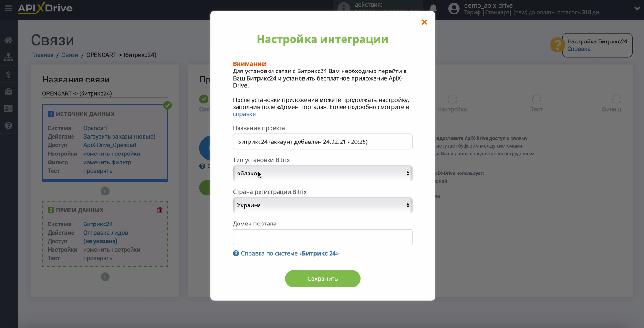Viewport: 644px width, 328px height.
Task: Open Справка link in Bitrix24 help box
Action: [x=579, y=49]
